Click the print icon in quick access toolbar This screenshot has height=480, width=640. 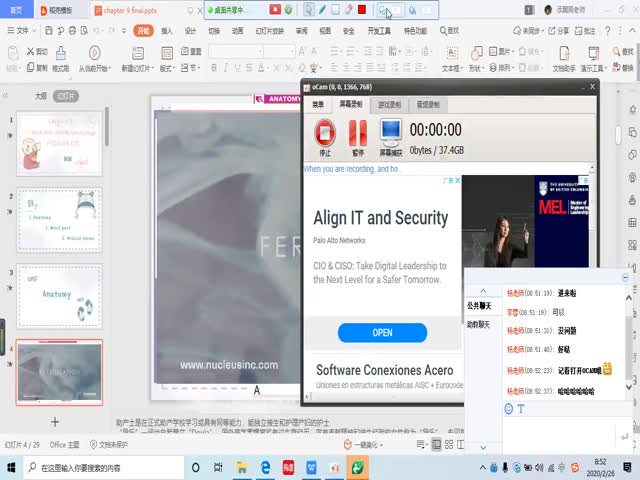72,31
